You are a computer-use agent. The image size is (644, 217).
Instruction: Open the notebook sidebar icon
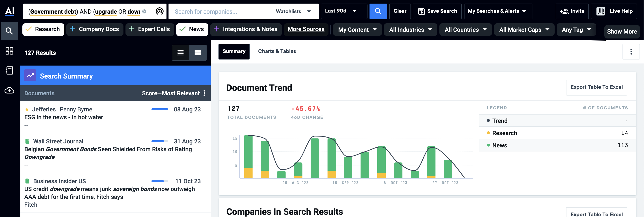point(9,70)
